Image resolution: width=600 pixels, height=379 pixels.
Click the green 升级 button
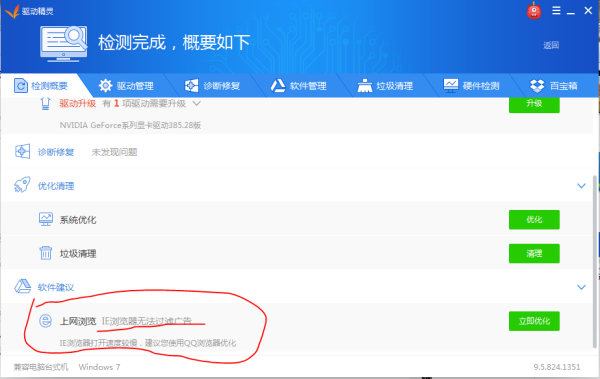534,104
